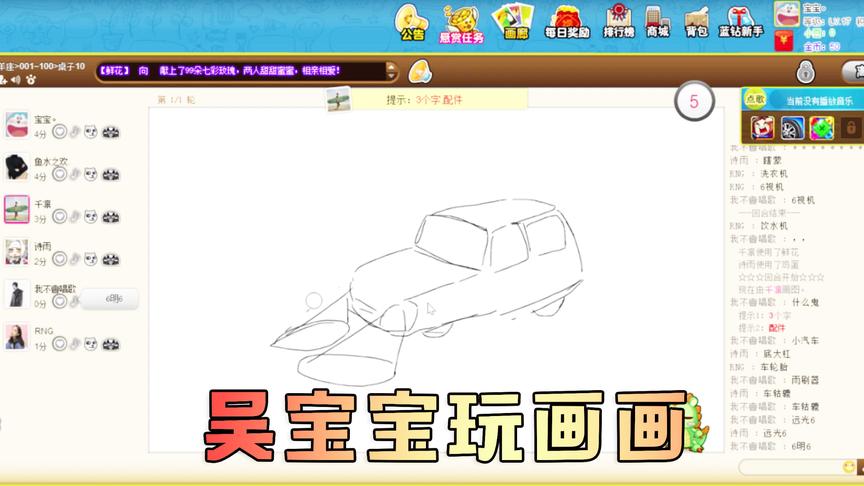Open the 公告 announcements icon

[x=412, y=23]
